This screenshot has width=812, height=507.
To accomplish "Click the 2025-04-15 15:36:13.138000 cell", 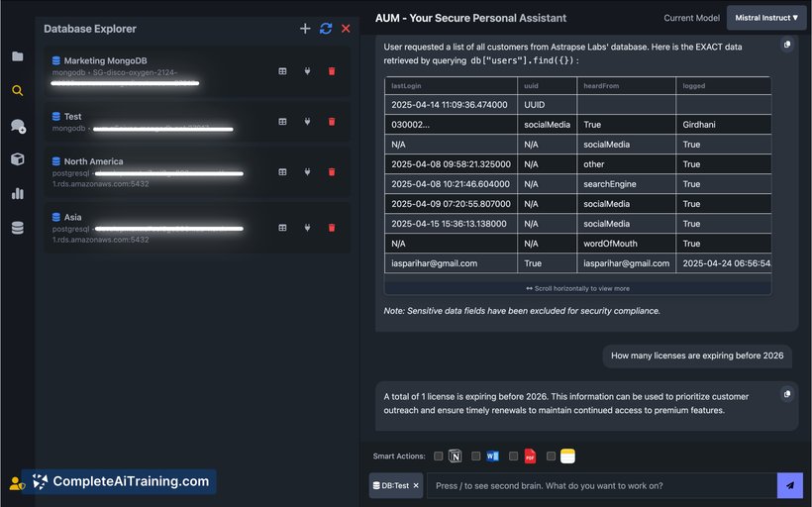I will coord(449,224).
